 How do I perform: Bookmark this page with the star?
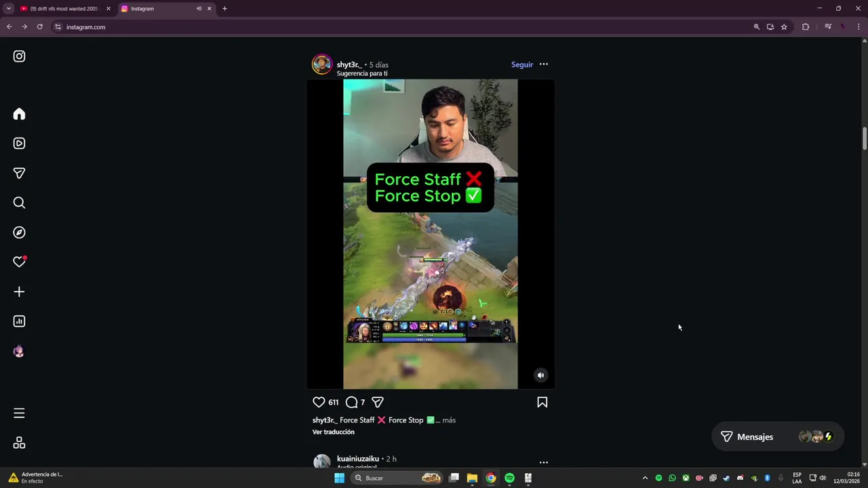[x=784, y=27]
